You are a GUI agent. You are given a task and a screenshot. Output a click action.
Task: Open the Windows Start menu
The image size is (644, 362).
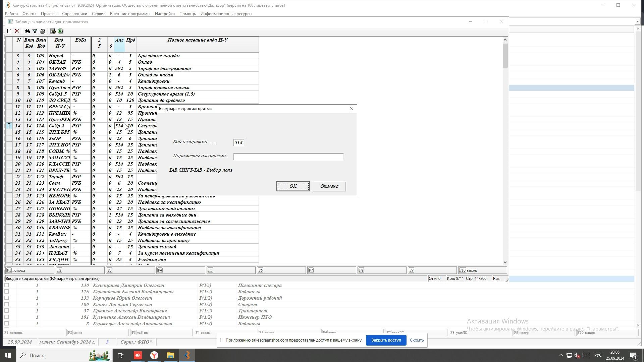(8, 355)
